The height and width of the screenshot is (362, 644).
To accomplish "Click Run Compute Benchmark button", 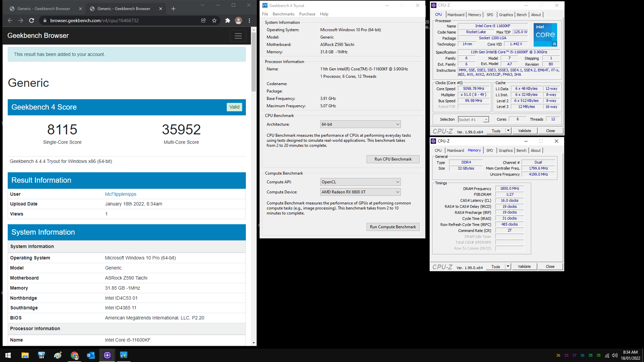I will point(393,227).
